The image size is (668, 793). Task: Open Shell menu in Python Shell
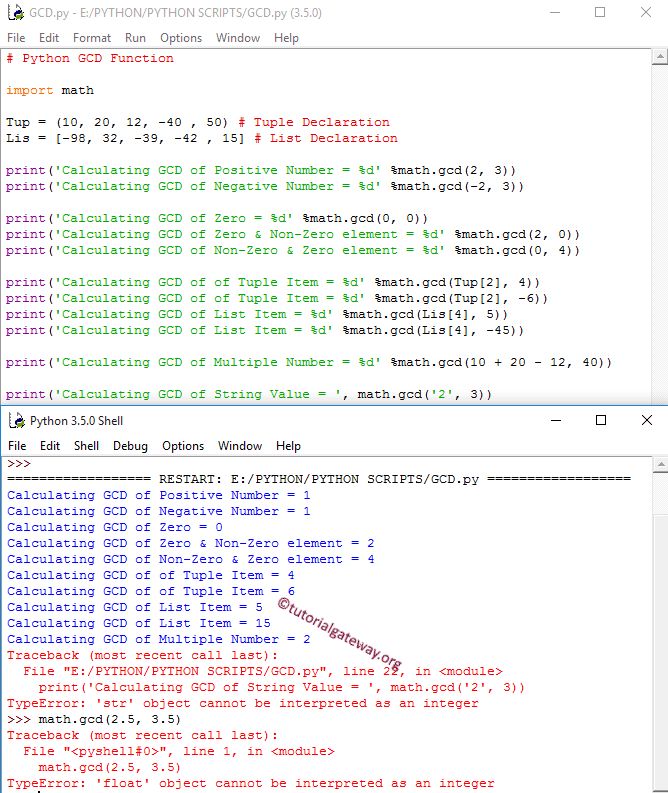click(86, 446)
